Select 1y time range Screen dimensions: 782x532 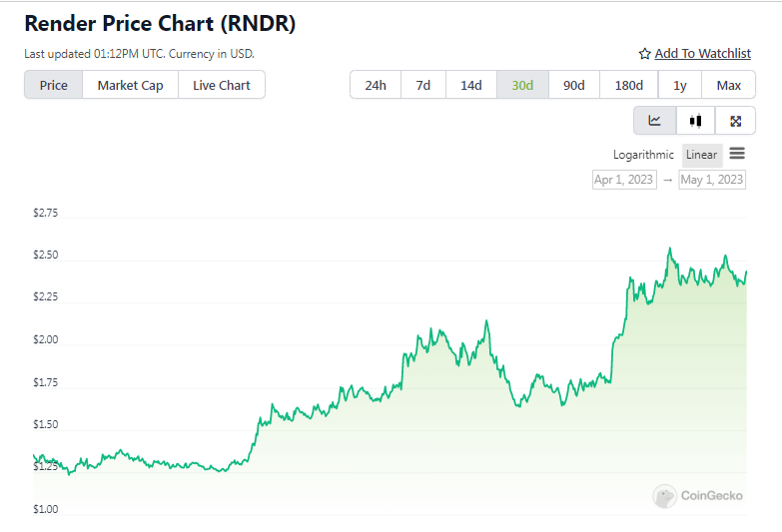(x=680, y=85)
